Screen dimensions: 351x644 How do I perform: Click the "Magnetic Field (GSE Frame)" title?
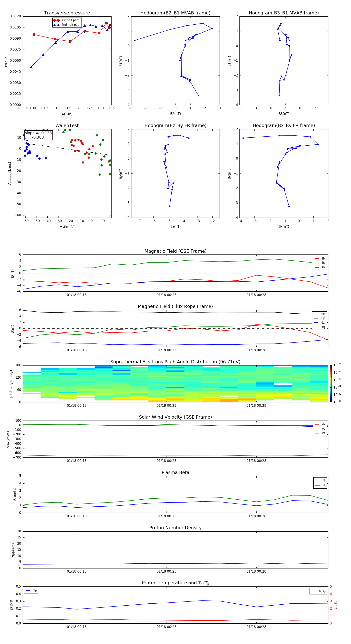coord(175,251)
